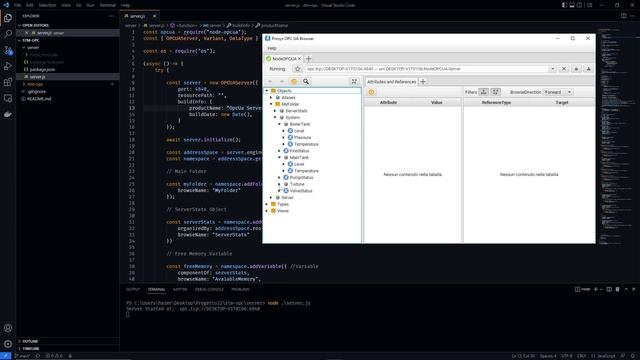Image resolution: width=640 pixels, height=360 pixels.
Task: Click the favorite star button in OPC UA Browser
Action: click(298, 69)
